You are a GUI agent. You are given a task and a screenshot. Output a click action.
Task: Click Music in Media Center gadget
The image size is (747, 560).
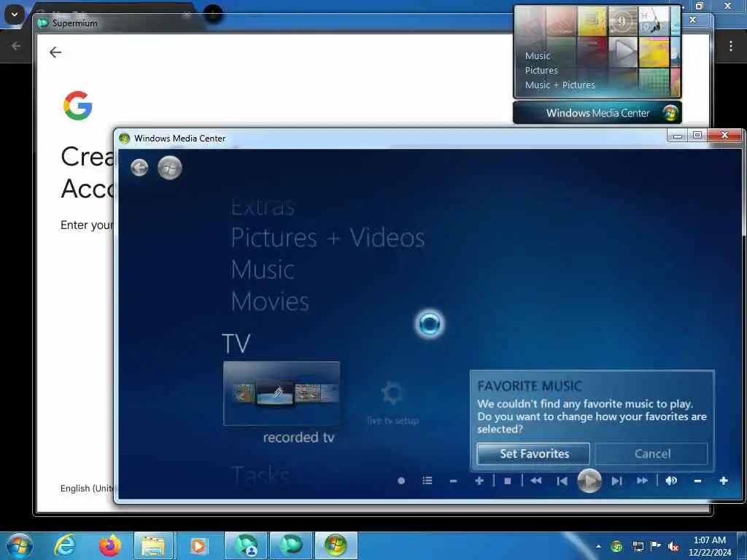click(x=538, y=55)
